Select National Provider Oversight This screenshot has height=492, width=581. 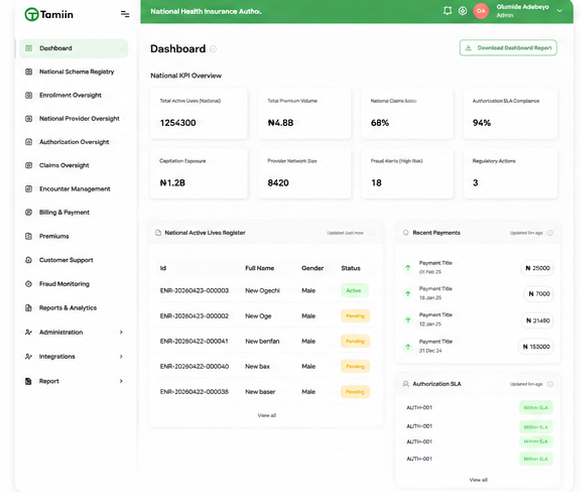point(79,119)
